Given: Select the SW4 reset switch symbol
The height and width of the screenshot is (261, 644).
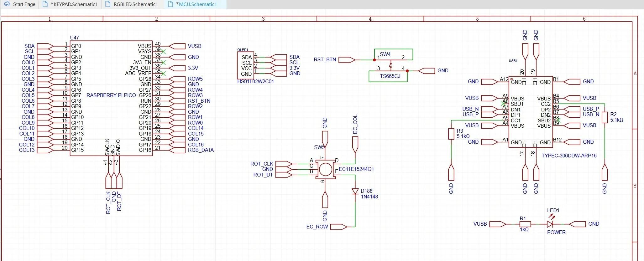Looking at the screenshot, I should [391, 65].
